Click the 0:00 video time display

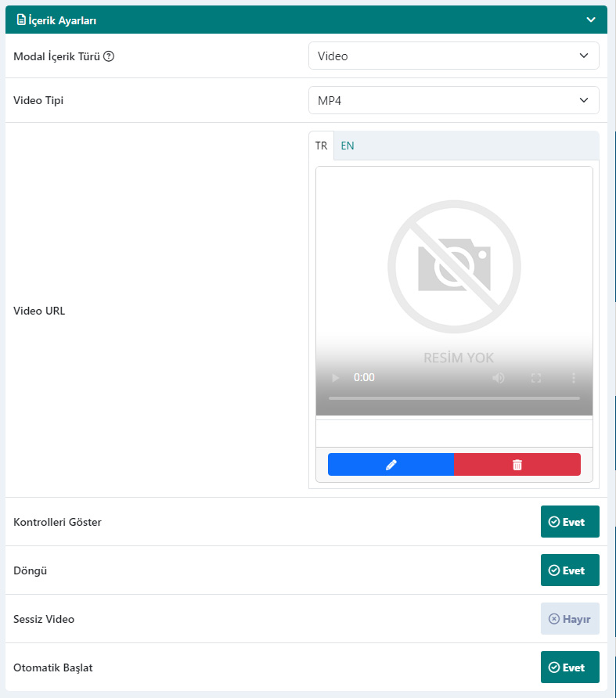coord(364,377)
